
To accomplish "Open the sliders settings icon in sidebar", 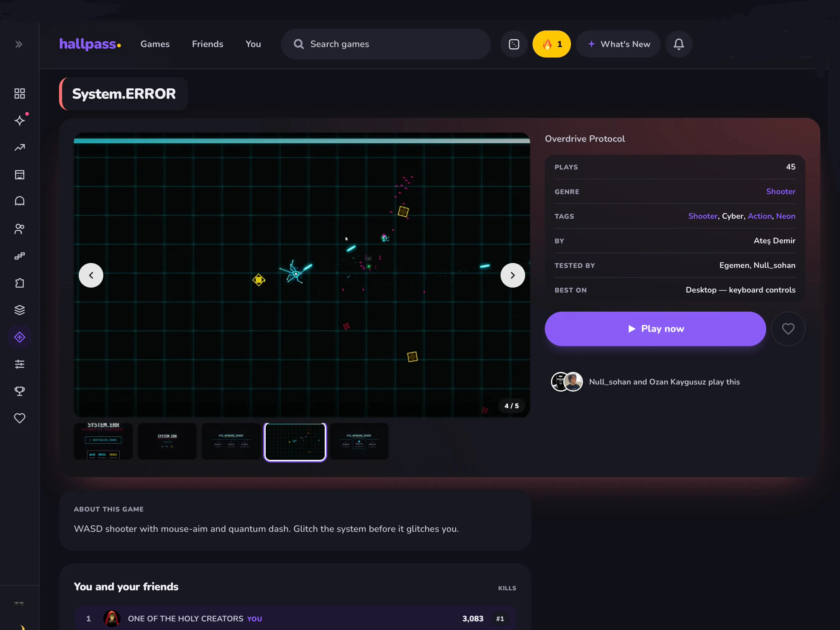I will tap(19, 364).
